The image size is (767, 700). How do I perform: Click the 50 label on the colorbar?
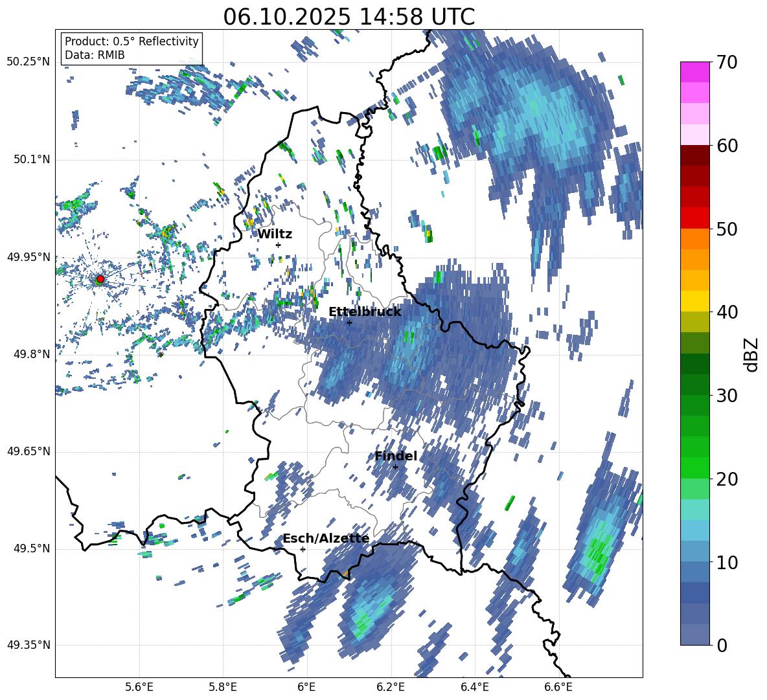(x=727, y=229)
